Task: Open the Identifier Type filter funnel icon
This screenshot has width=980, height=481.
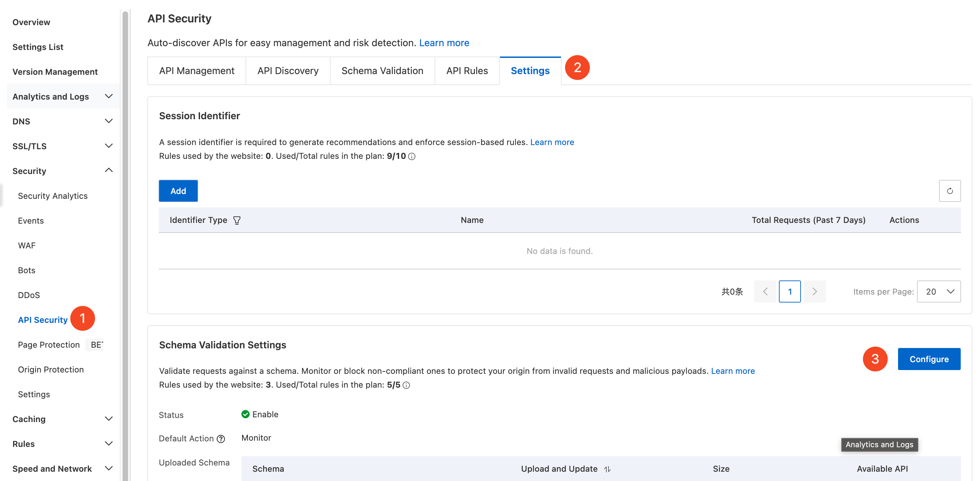Action: (237, 220)
